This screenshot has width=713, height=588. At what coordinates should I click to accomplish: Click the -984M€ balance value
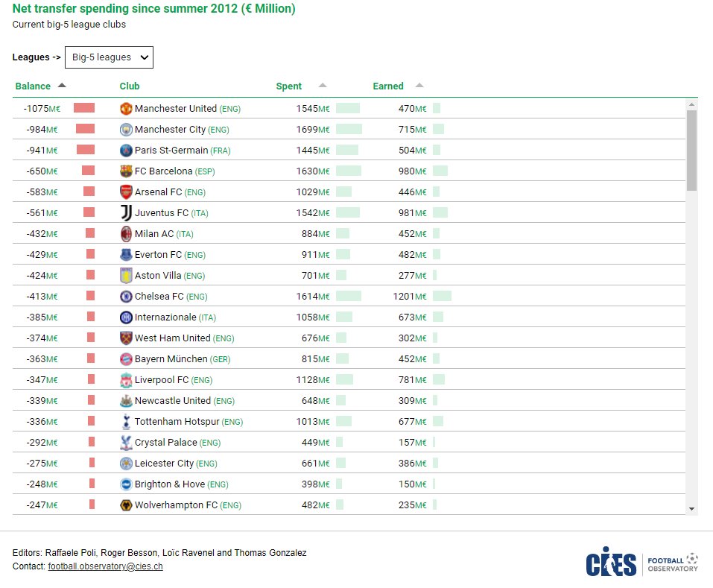42,130
